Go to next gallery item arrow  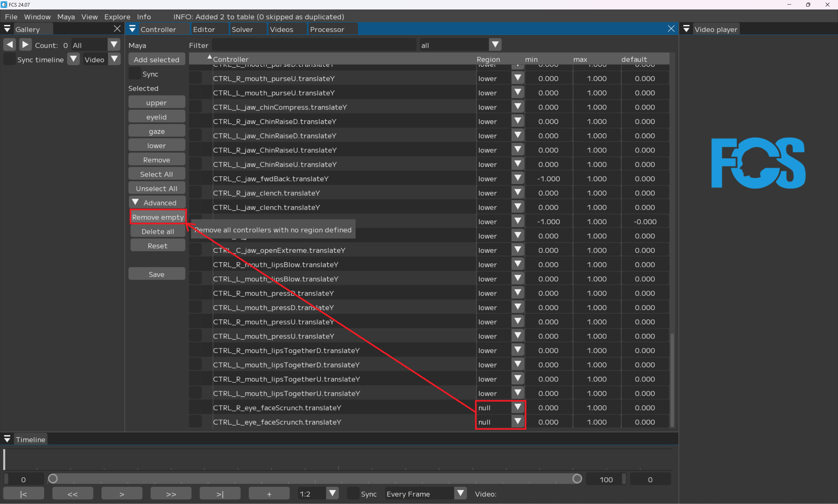26,44
